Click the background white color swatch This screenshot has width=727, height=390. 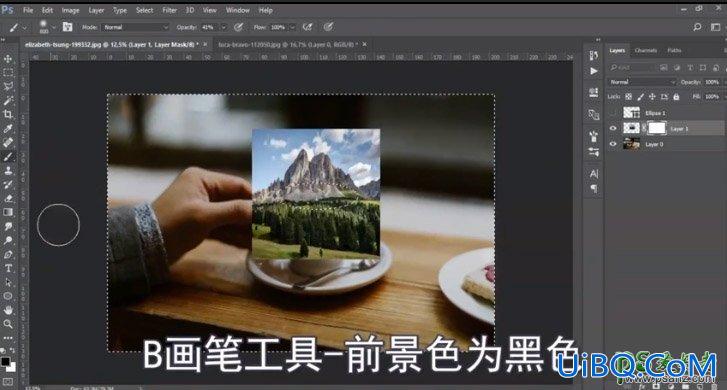(12, 367)
